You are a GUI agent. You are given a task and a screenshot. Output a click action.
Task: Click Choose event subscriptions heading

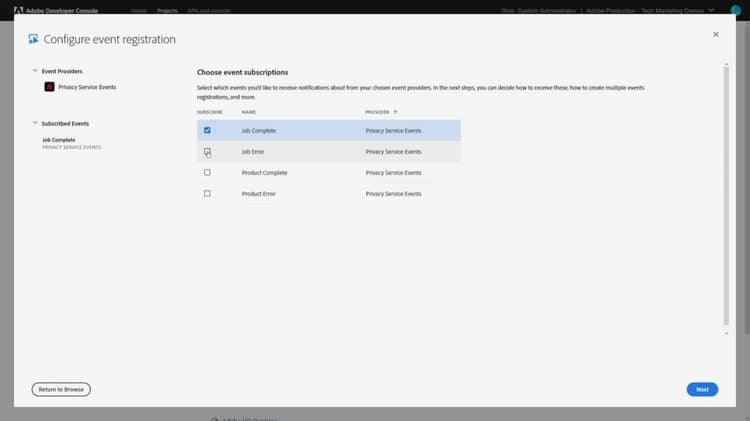(243, 72)
